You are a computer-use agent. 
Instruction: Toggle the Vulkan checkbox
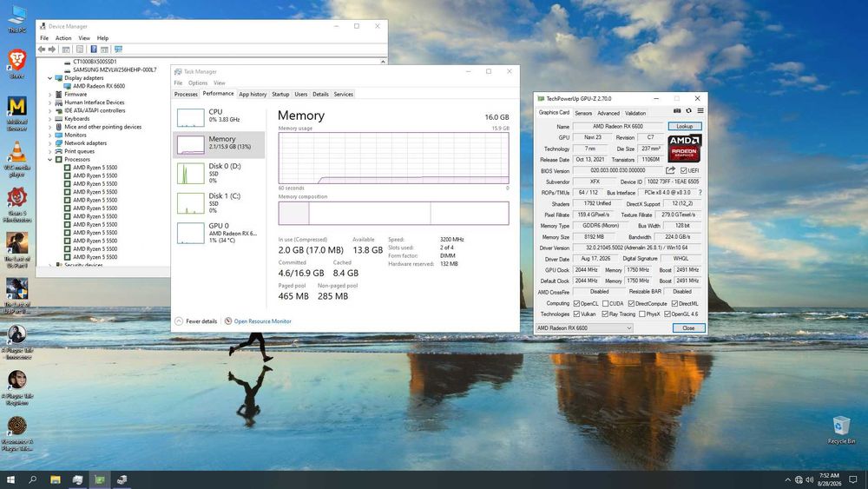576,314
